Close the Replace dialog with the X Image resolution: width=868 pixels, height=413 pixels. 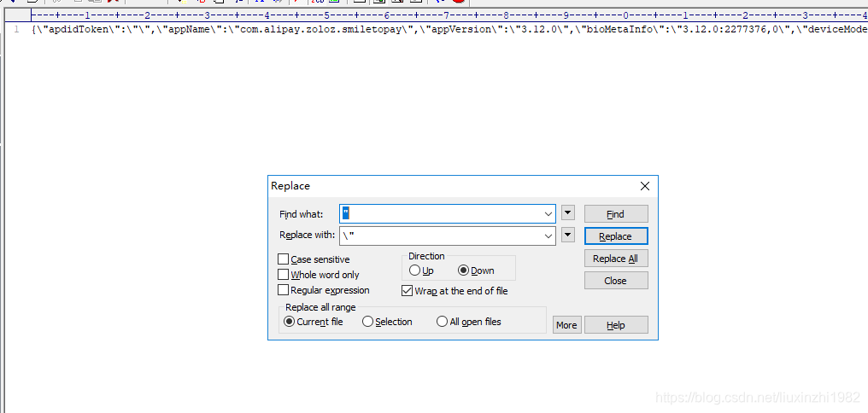click(645, 186)
